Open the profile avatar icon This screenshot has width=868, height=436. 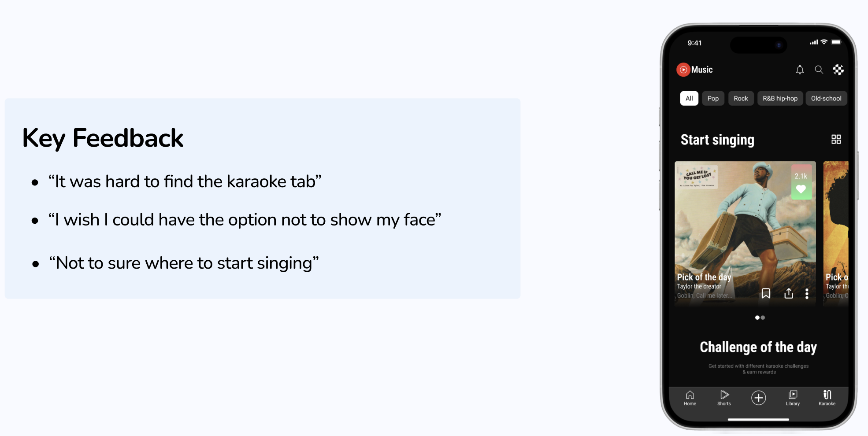[x=838, y=70]
